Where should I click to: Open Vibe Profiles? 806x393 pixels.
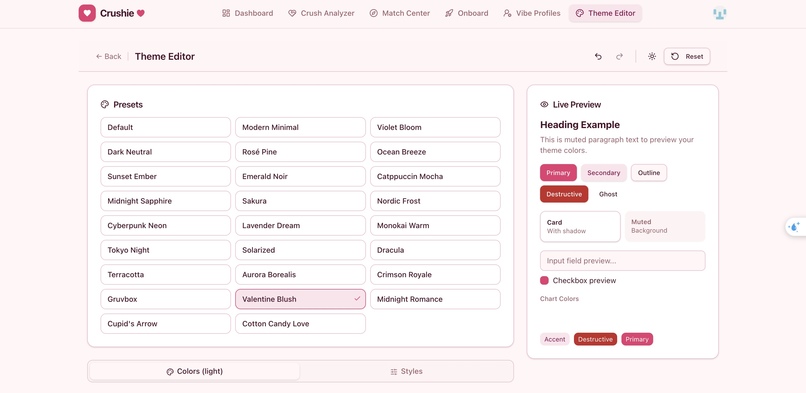coord(532,13)
